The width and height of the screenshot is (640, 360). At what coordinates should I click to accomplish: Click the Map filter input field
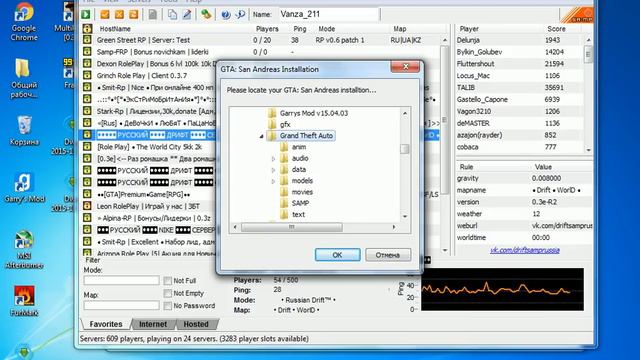point(122,305)
